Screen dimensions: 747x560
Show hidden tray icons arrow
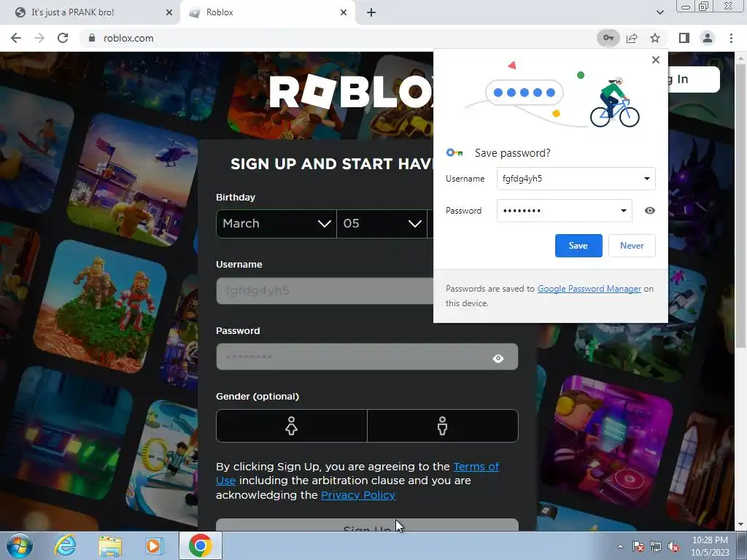click(620, 546)
